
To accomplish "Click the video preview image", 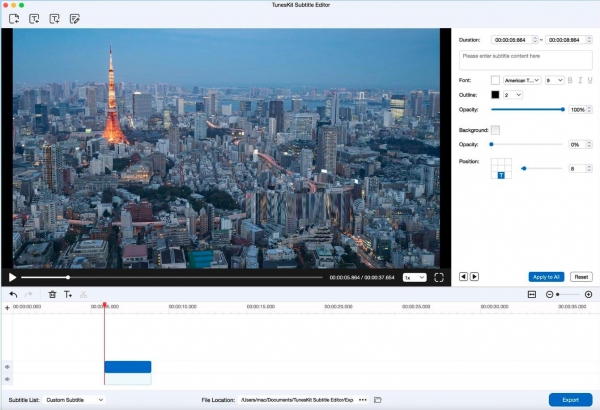I will coord(226,148).
